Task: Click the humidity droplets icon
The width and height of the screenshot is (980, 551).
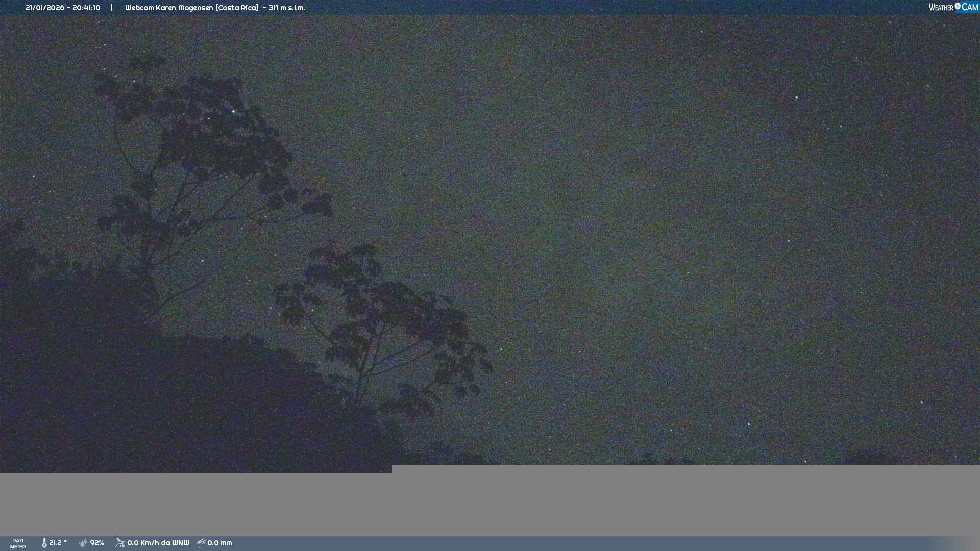Action: click(x=83, y=543)
